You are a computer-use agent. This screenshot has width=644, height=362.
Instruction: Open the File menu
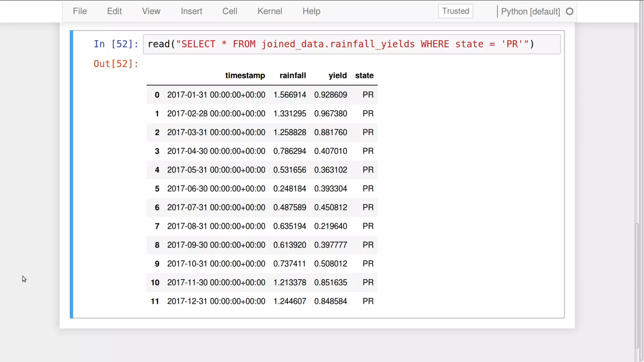[x=80, y=11]
